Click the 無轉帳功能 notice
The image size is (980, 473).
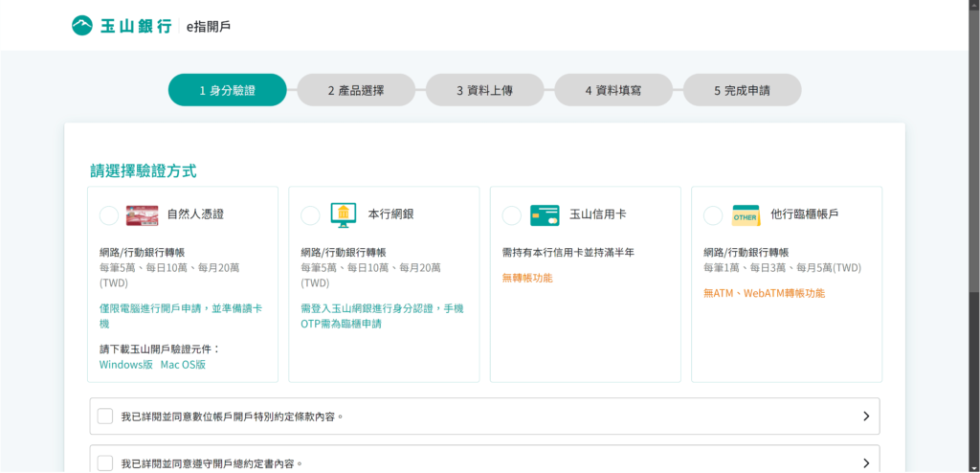point(527,278)
